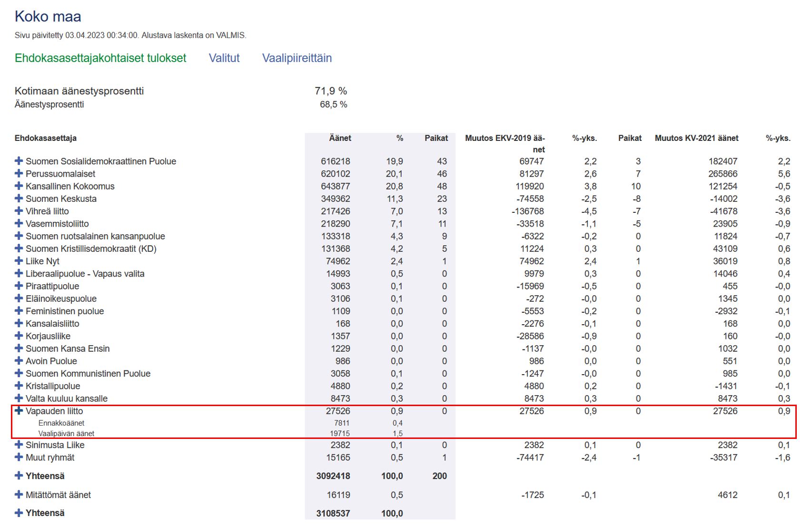Viewport: 812px width, 527px height.
Task: Expand Avoin Puolue plus icon
Action: coord(19,361)
